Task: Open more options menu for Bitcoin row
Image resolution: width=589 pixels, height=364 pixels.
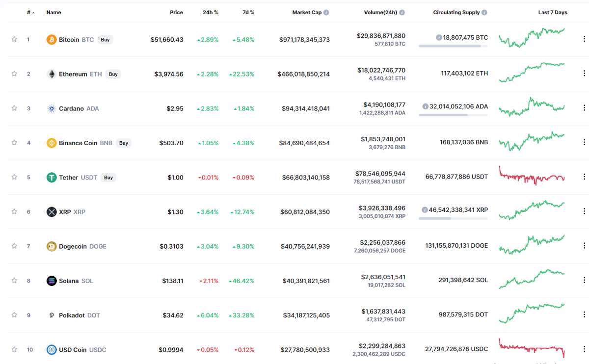Action: pyautogui.click(x=584, y=39)
